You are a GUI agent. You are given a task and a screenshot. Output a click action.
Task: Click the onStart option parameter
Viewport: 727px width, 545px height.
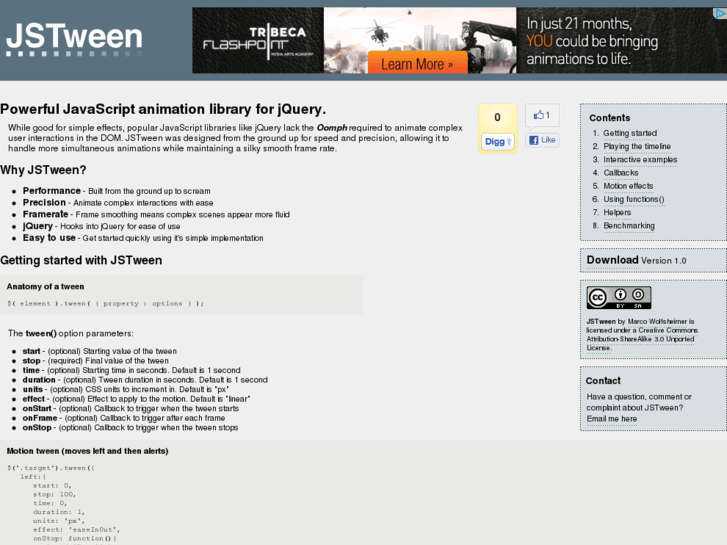point(131,409)
